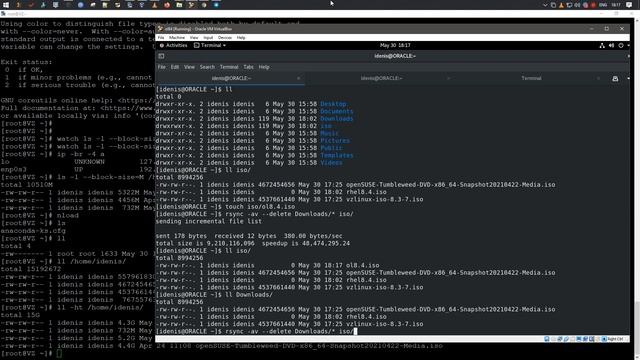Click the VLC cone in the system tray

561,5
